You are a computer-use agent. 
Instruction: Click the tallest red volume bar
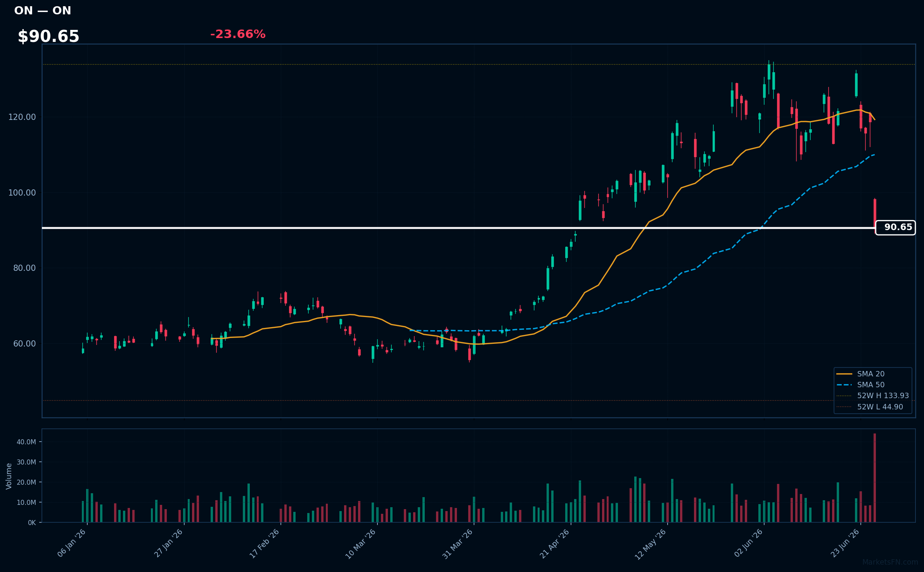tap(875, 478)
